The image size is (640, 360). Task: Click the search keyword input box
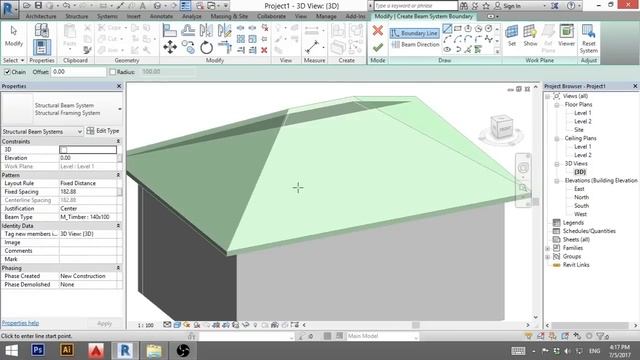(x=416, y=6)
